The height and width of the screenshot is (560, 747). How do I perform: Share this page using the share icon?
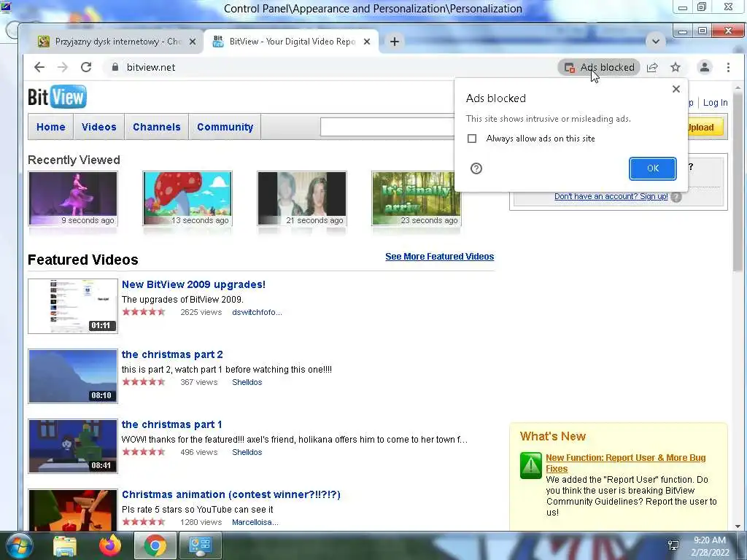652,67
